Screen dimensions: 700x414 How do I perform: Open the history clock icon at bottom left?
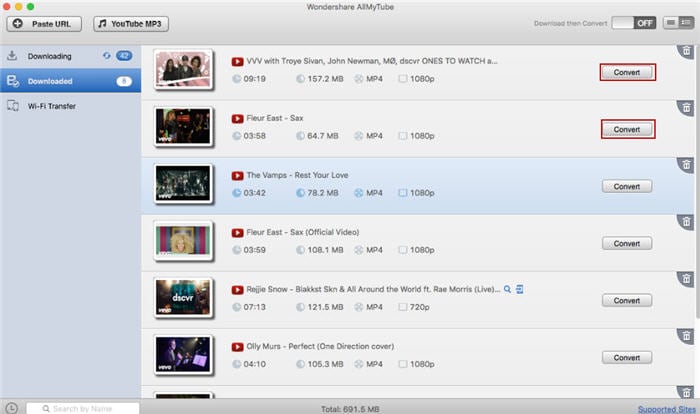(x=12, y=408)
